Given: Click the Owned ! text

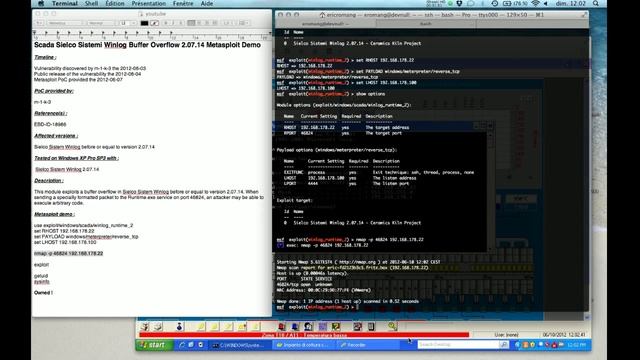Looking at the screenshot, I should click(x=43, y=293).
